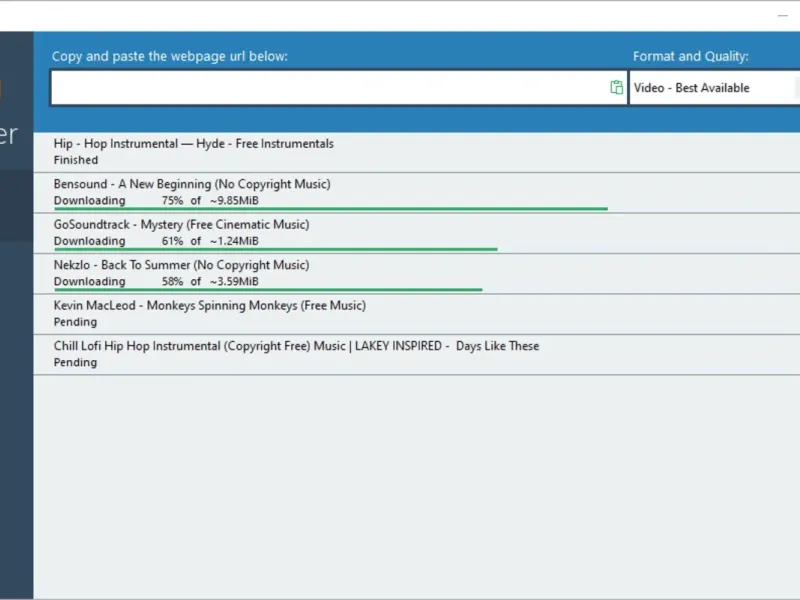The image size is (800, 600).
Task: Click 61% of ~1.24MiB status text
Action: click(210, 241)
